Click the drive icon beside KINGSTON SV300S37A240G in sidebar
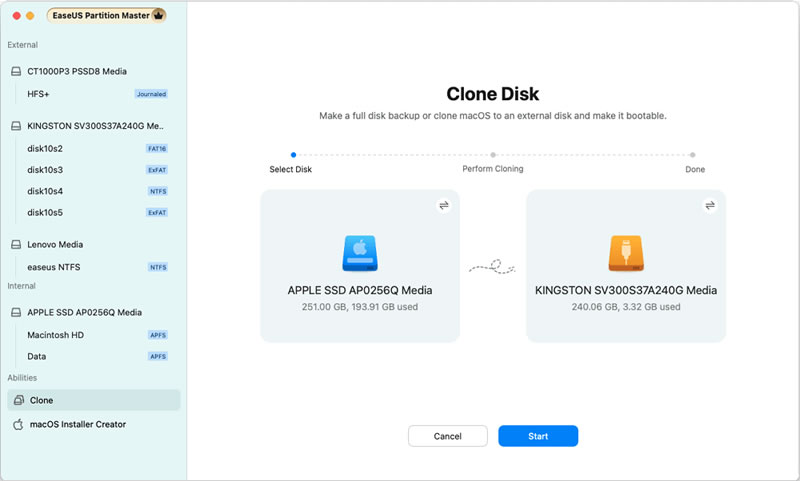The width and height of the screenshot is (800, 481). (x=16, y=126)
